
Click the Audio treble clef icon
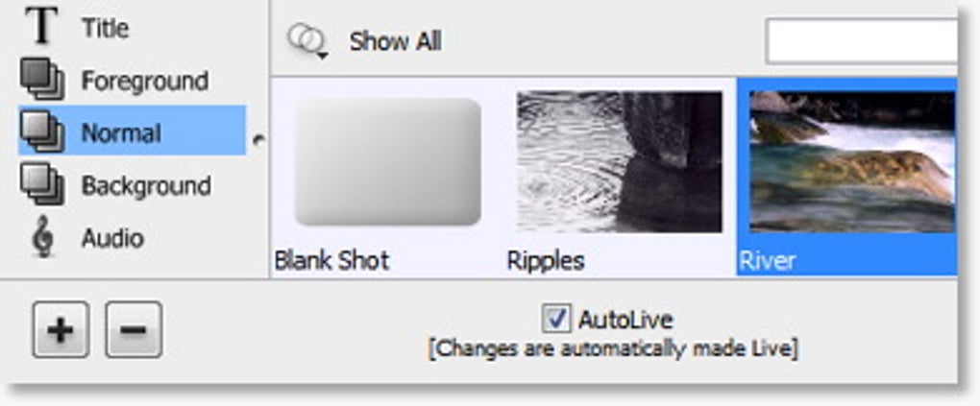tap(42, 237)
